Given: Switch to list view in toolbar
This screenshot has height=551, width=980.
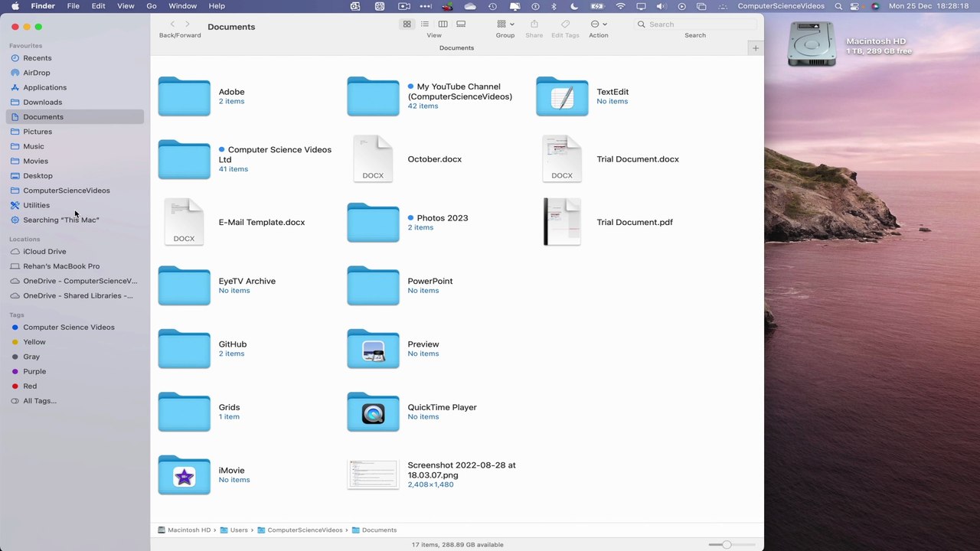Looking at the screenshot, I should point(425,24).
